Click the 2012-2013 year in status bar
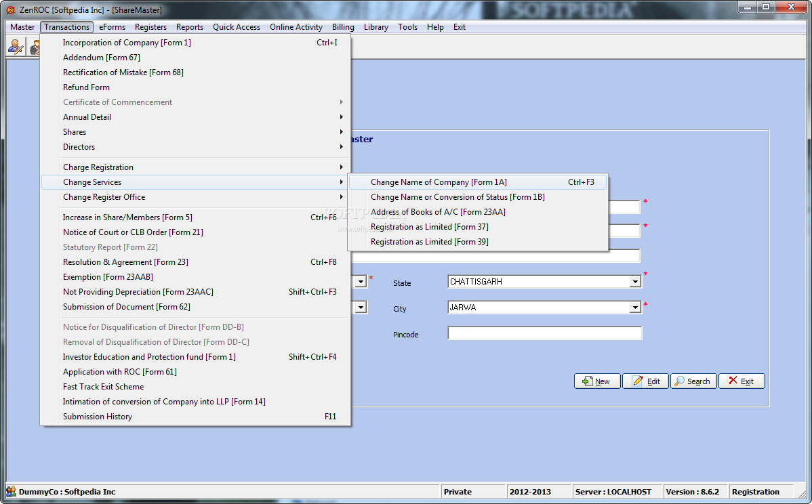The image size is (812, 504). (x=530, y=492)
